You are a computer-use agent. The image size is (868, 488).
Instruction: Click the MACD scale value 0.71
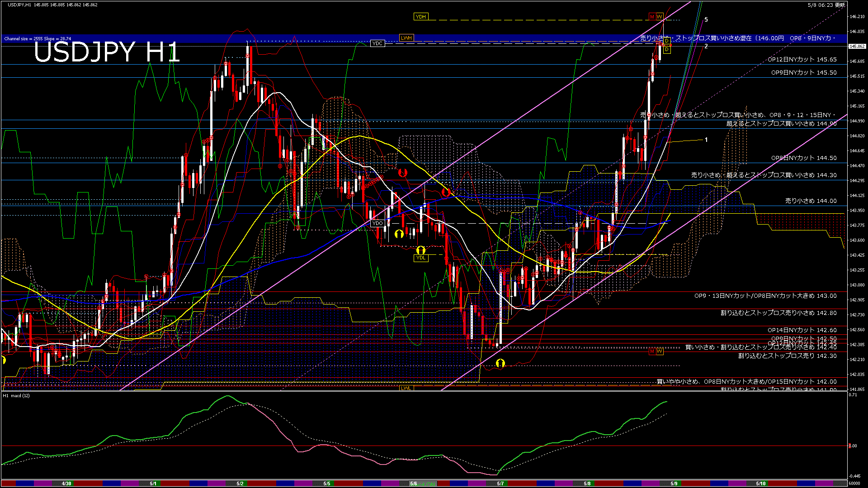853,395
